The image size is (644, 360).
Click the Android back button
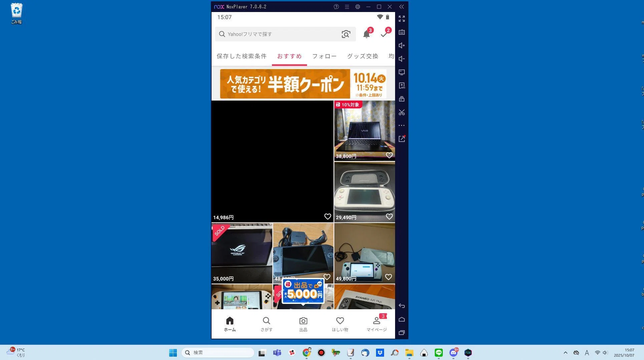pyautogui.click(x=402, y=306)
